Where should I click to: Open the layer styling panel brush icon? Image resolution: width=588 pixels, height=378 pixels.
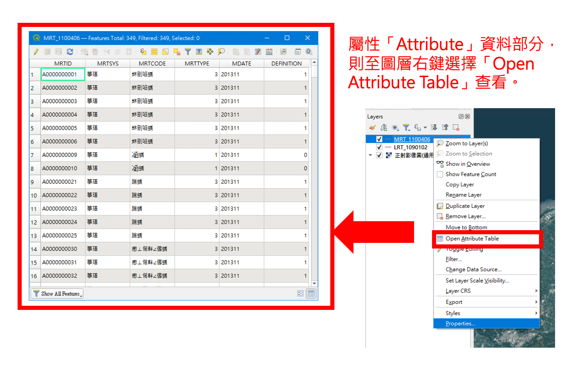(x=372, y=128)
